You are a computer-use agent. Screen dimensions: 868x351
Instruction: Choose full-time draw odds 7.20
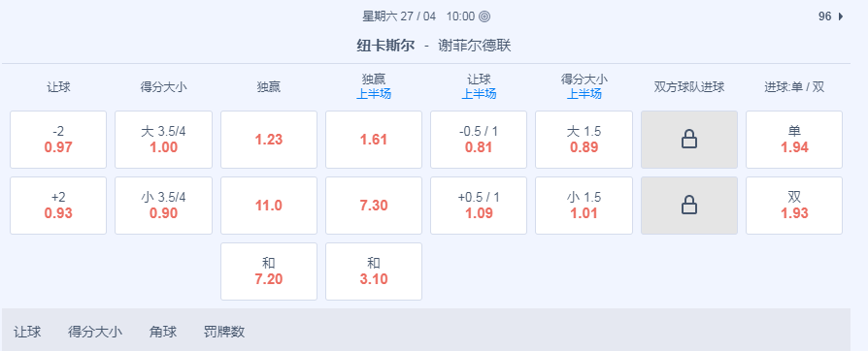[269, 271]
